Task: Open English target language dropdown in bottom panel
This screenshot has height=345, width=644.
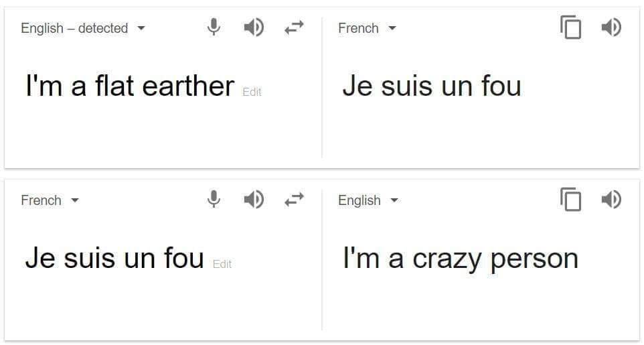Action: point(368,200)
